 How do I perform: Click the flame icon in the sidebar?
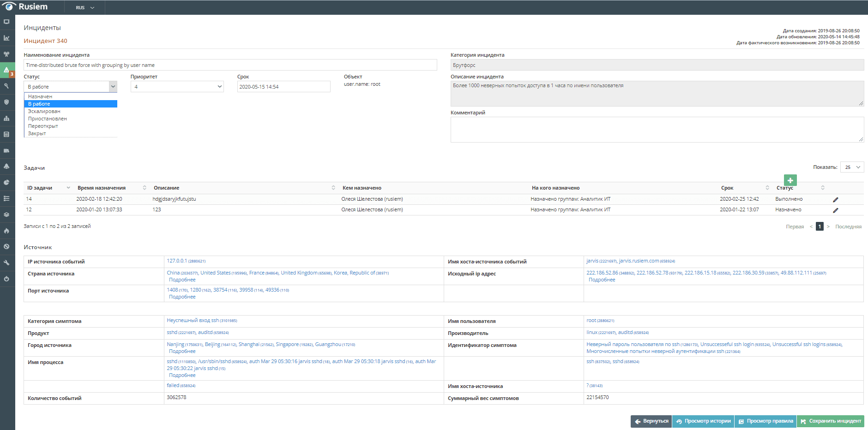(6, 231)
